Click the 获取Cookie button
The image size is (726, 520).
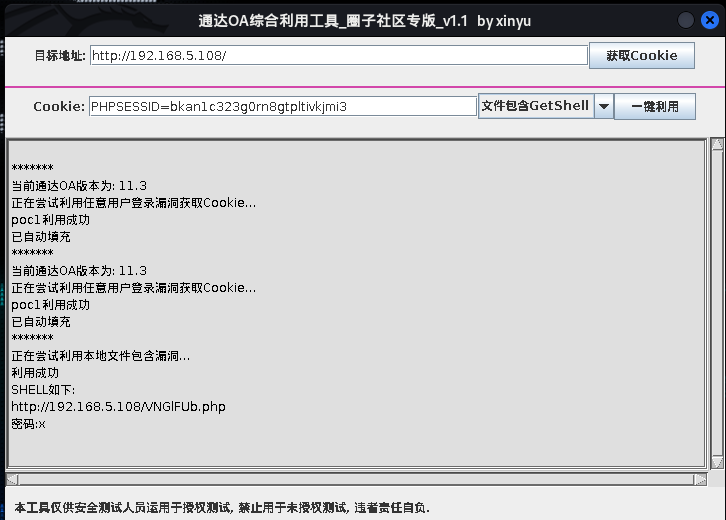[642, 56]
